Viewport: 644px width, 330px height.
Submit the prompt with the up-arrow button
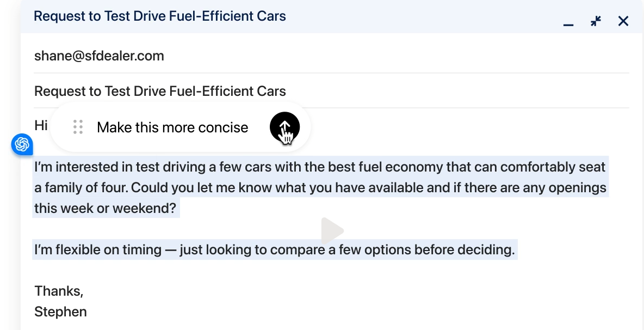[x=284, y=127]
